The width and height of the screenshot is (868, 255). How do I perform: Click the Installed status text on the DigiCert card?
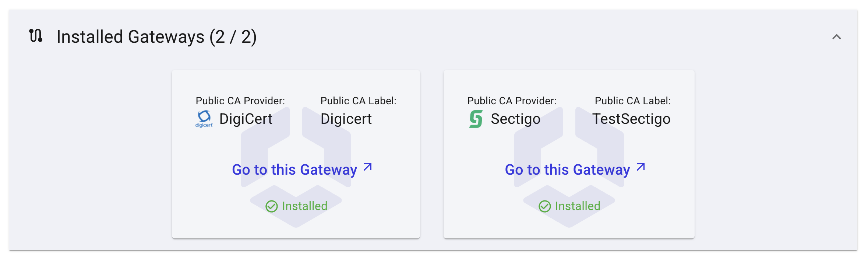tap(304, 206)
